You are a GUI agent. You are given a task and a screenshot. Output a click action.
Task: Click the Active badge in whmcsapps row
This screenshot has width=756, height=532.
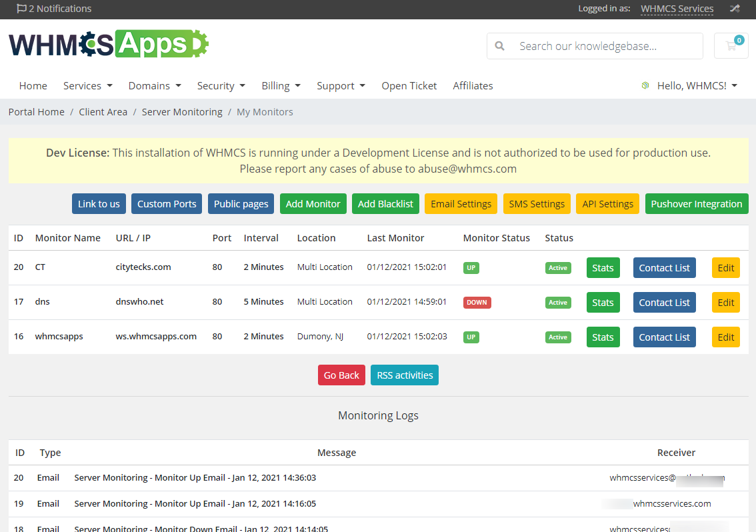pyautogui.click(x=558, y=337)
